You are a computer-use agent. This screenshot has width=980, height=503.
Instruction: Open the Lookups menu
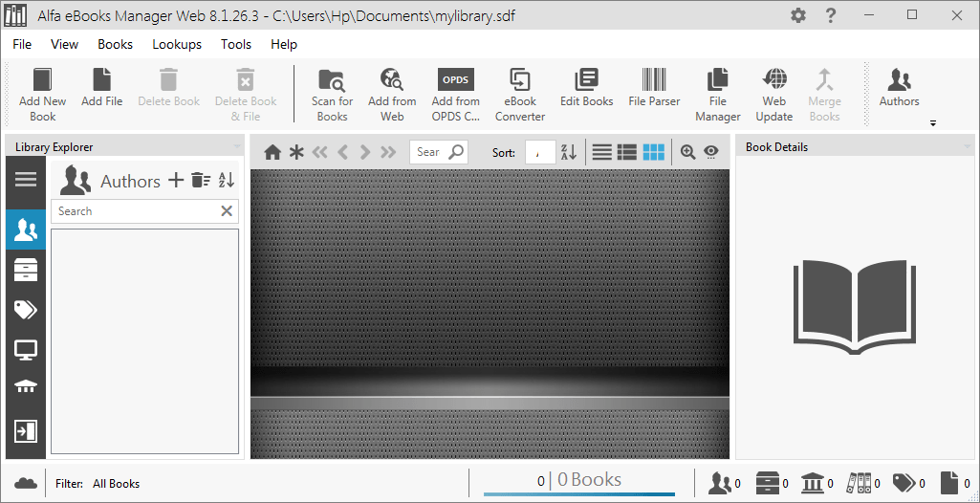point(177,44)
